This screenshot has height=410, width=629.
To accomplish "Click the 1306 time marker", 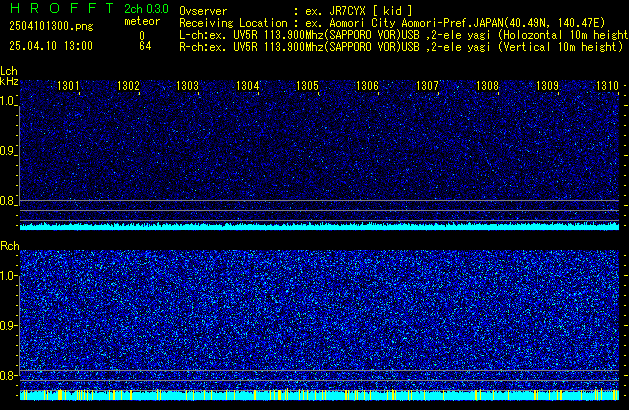I will click(x=367, y=86).
